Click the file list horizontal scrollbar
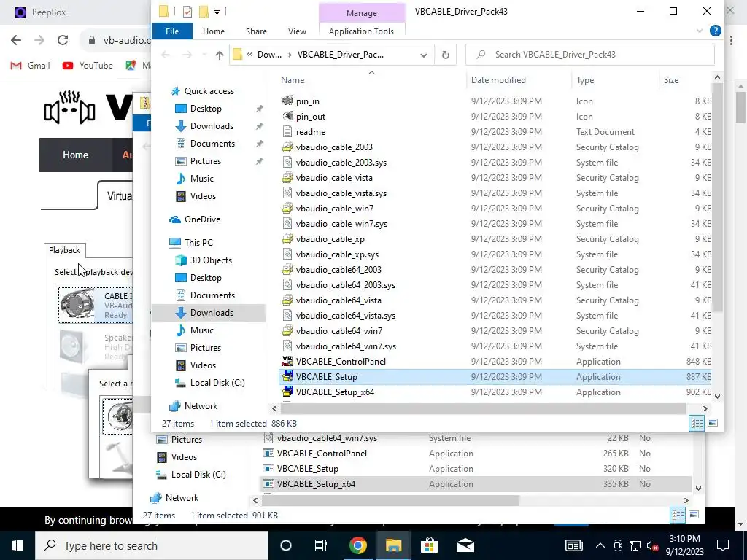This screenshot has width=747, height=560. [483, 408]
